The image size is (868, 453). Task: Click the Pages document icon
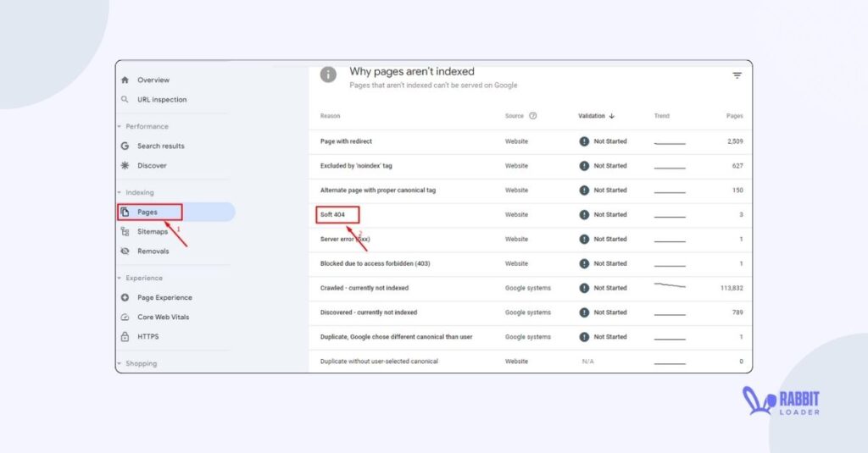pyautogui.click(x=125, y=212)
